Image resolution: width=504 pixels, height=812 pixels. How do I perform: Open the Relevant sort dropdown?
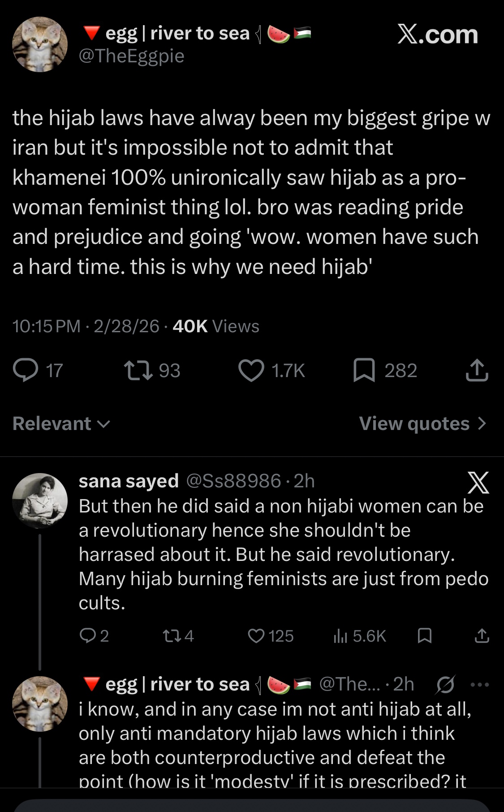coord(61,424)
